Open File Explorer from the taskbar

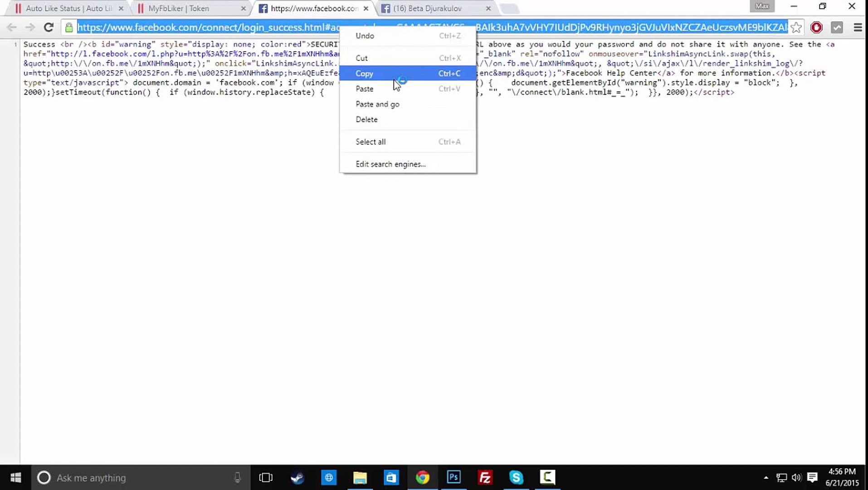click(x=360, y=477)
